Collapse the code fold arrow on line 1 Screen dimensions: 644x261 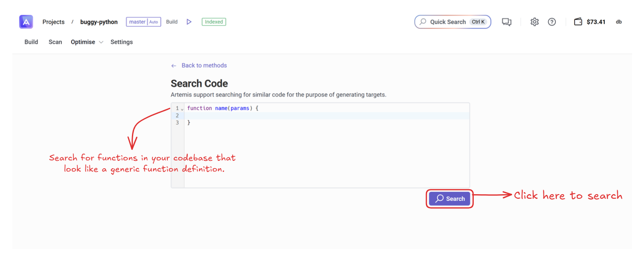(x=182, y=109)
